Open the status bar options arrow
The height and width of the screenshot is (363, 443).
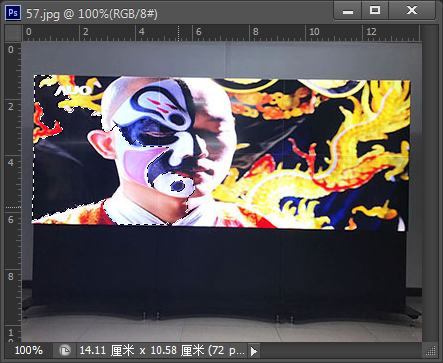[x=254, y=351]
